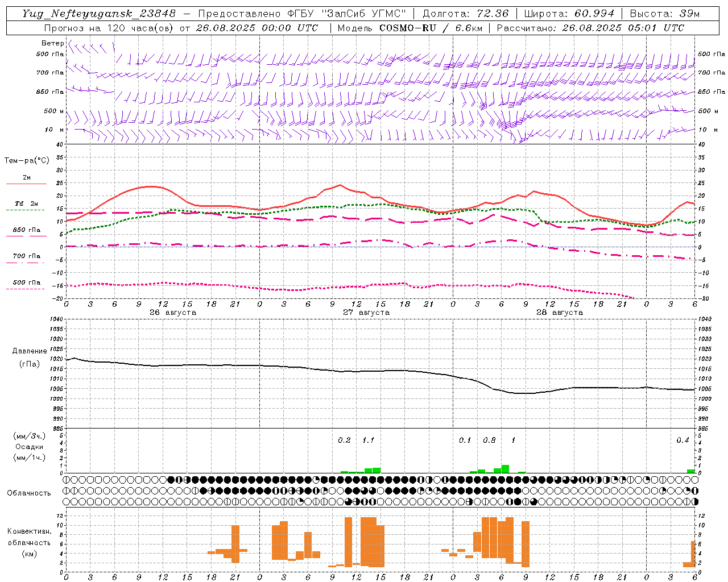
Task: Click the tallest green precipitation bar on 28 августа
Action: pyautogui.click(x=505, y=469)
